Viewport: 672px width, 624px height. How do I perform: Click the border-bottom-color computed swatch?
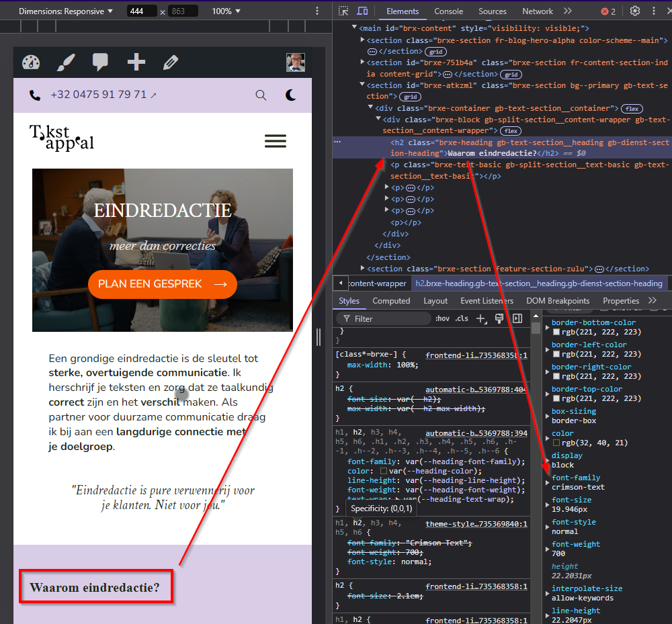click(x=556, y=332)
